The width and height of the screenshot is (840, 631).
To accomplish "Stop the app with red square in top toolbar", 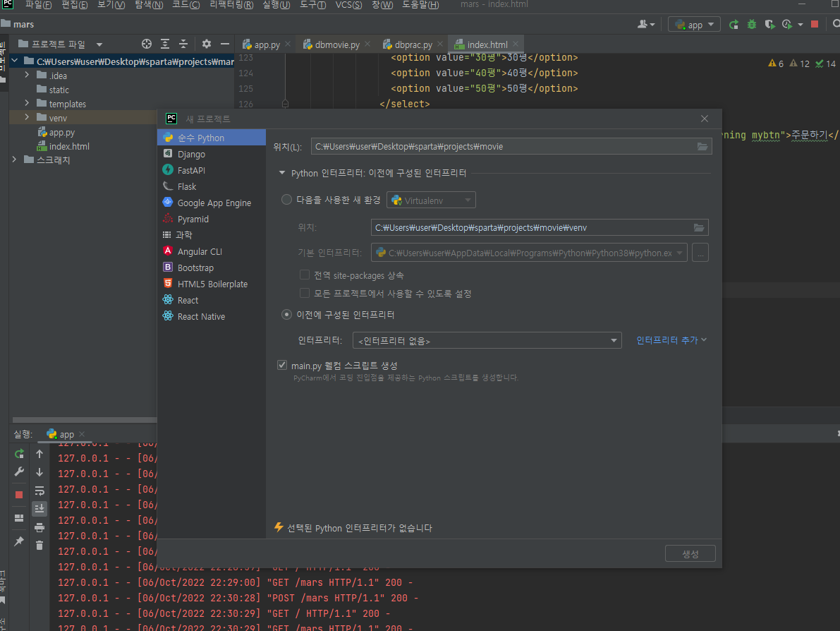I will (815, 25).
